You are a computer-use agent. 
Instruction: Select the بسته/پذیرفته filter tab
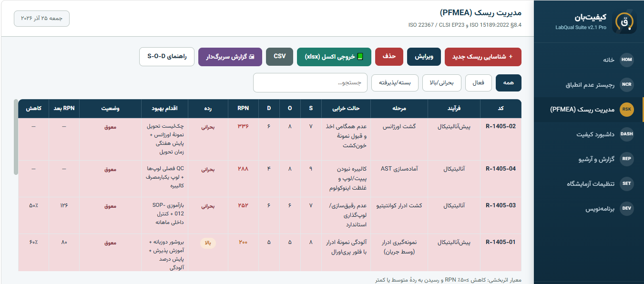(395, 83)
